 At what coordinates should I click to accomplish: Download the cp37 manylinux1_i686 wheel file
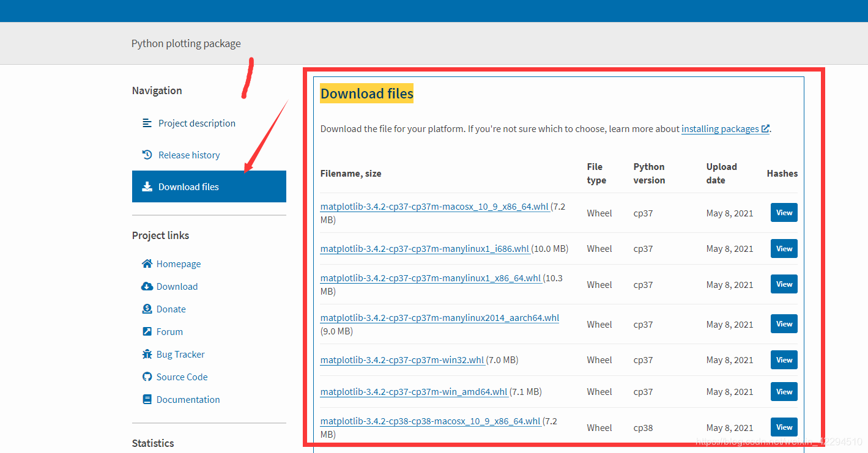click(x=425, y=249)
